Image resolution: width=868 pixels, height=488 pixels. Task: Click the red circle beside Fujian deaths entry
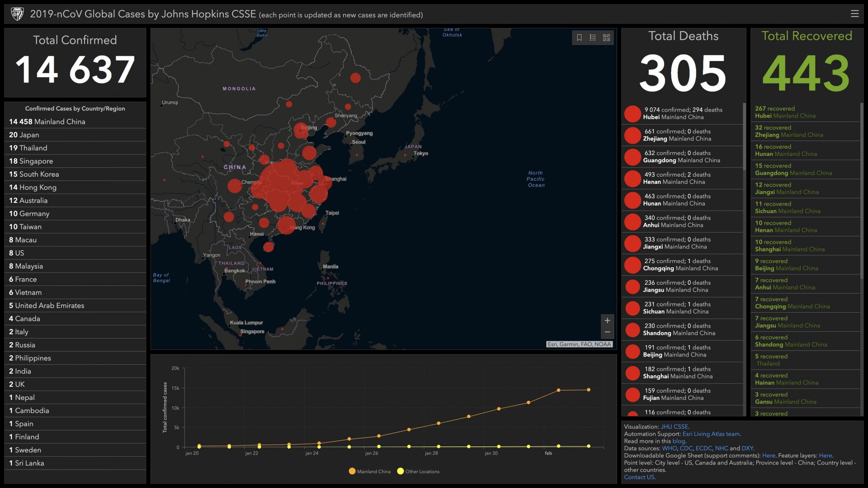coord(632,394)
